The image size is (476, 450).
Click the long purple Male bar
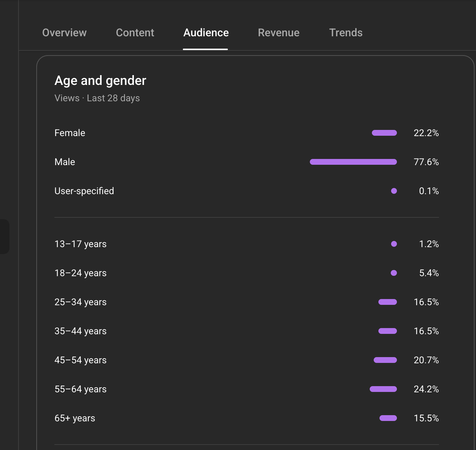tap(353, 162)
